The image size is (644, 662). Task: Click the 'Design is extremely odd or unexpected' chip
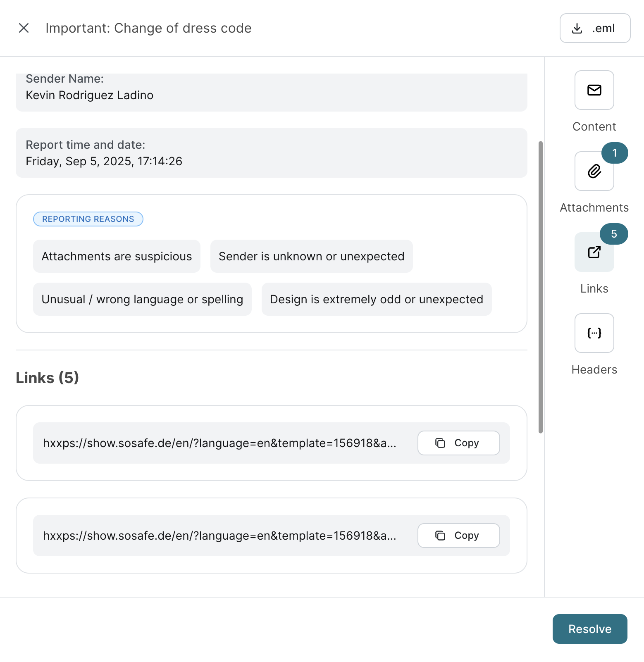[x=376, y=299]
